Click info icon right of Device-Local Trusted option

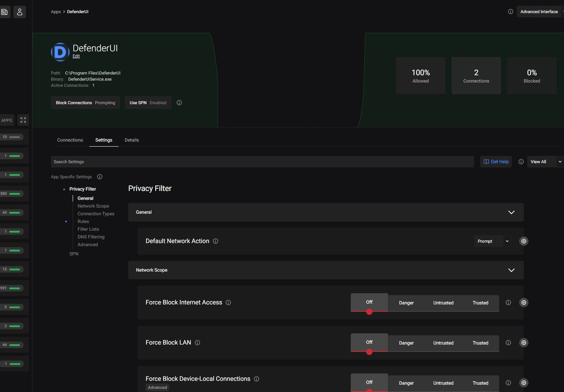(x=508, y=383)
